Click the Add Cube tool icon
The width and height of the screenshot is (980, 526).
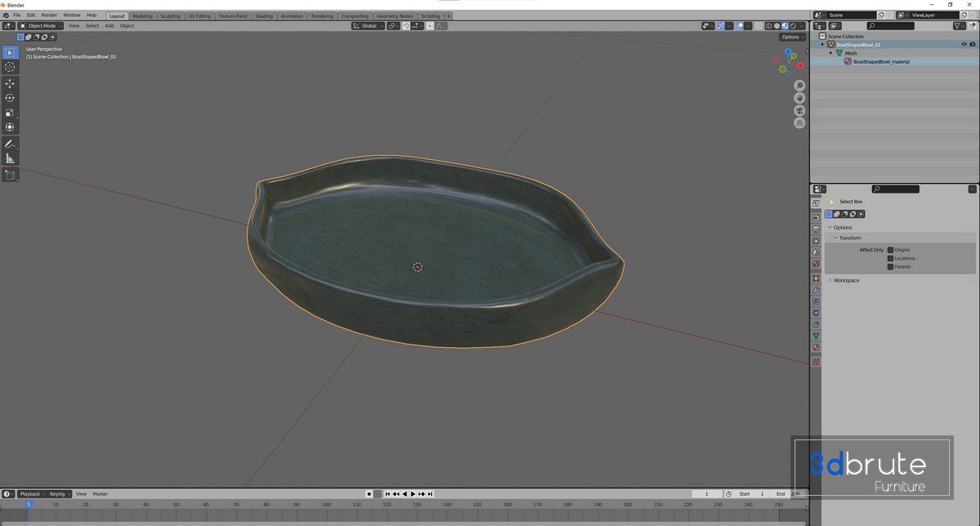click(10, 175)
